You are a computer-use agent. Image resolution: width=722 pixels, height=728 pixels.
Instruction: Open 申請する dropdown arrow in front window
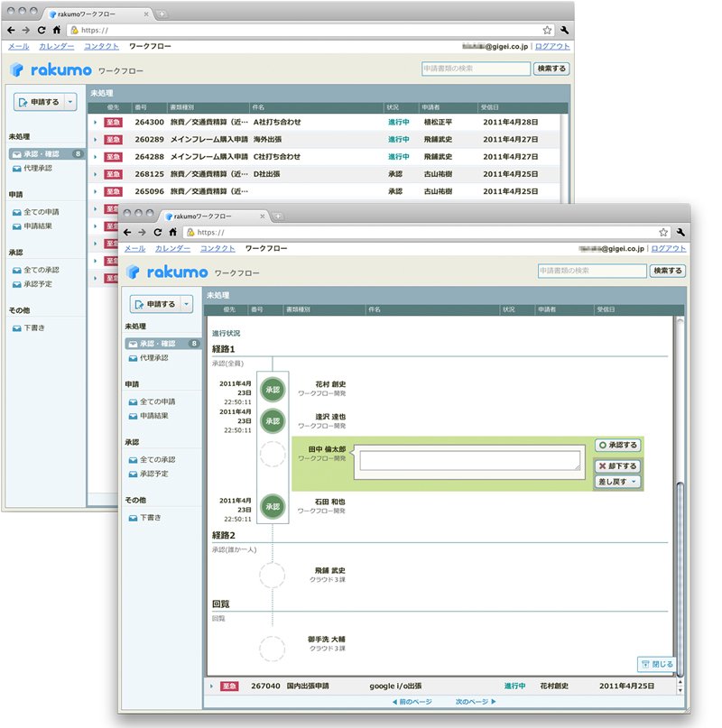186,304
